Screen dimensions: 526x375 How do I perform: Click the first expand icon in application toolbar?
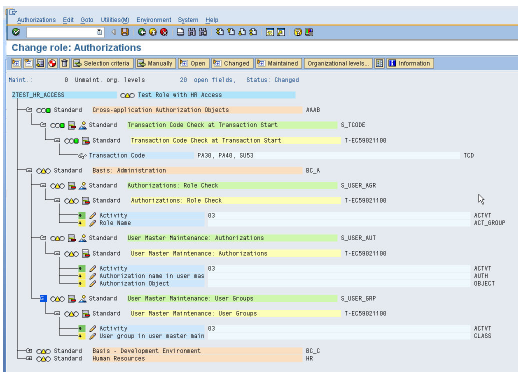click(x=16, y=63)
